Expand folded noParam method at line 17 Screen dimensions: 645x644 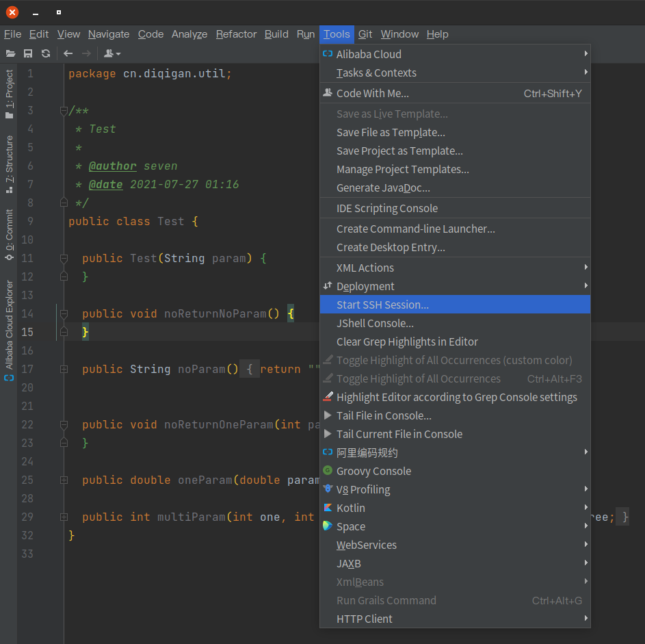(64, 369)
